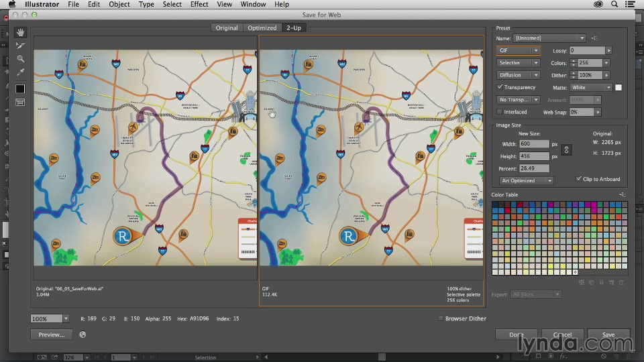Open the Selective color reduction dropdown
Screen dimensions: 644x362
coord(519,63)
